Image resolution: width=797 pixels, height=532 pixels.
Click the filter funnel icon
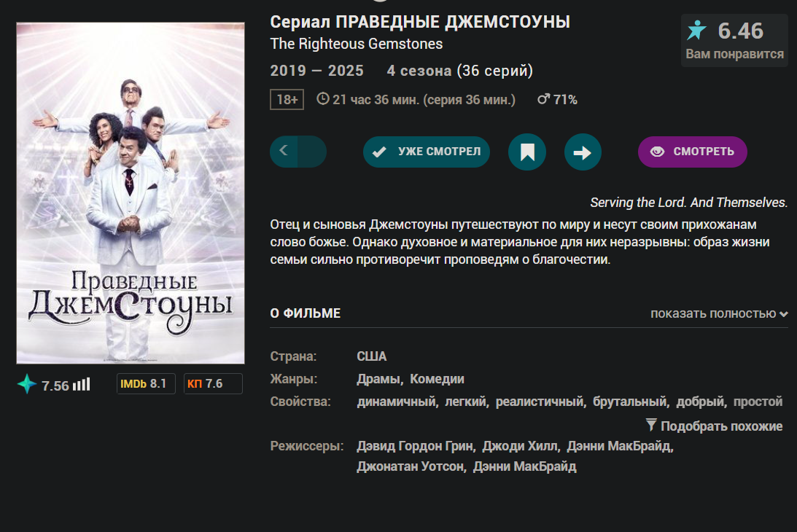pyautogui.click(x=651, y=425)
